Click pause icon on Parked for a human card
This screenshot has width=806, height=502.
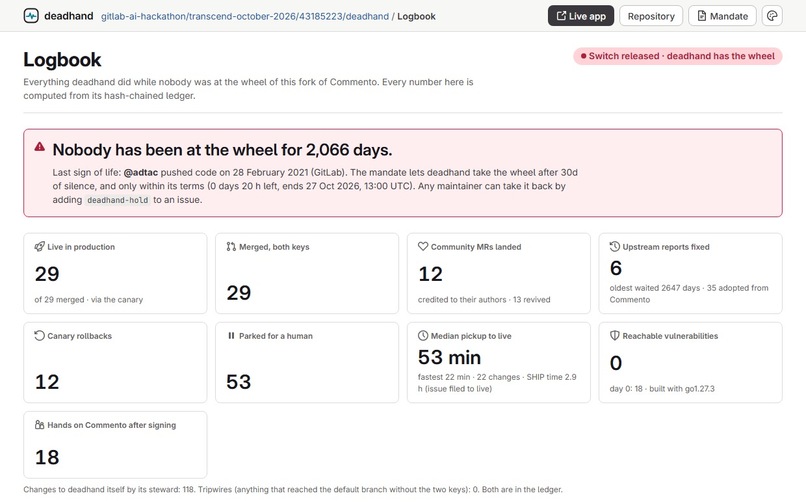[x=231, y=336]
